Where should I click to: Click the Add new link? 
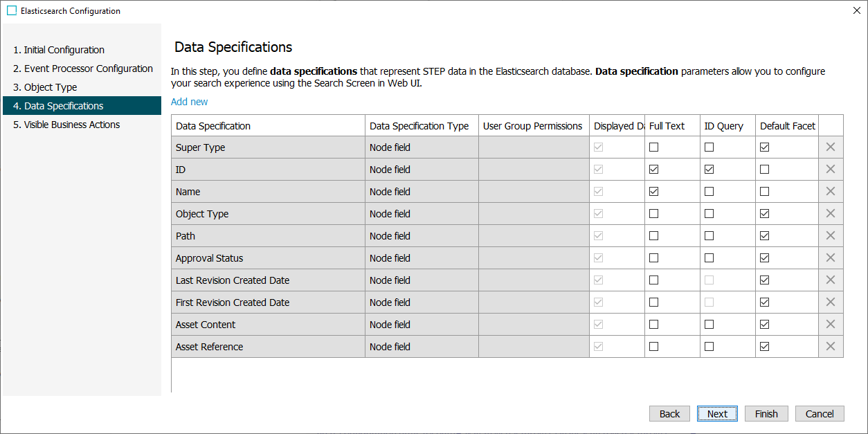click(189, 102)
